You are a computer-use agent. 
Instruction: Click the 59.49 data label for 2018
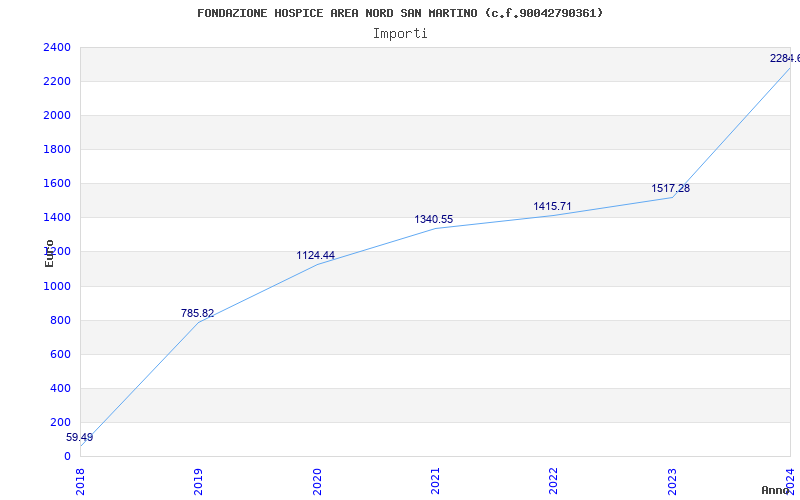[80, 437]
